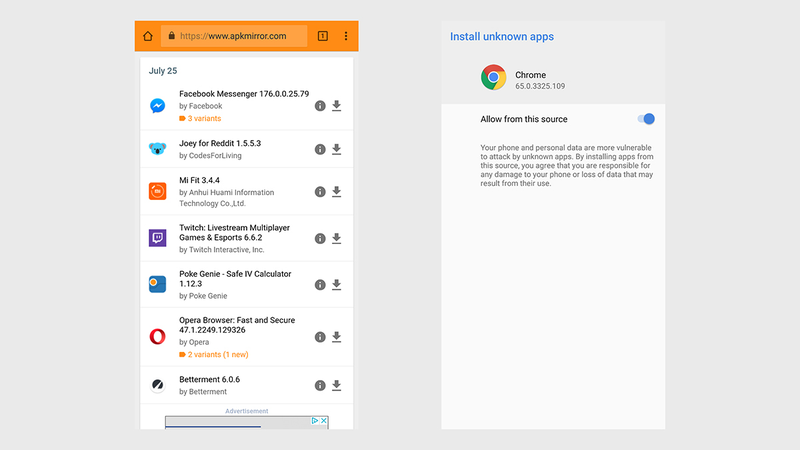Viewport: 800px width, 450px height.
Task: Open Opera 2 variants (1 new) link
Action: click(214, 355)
